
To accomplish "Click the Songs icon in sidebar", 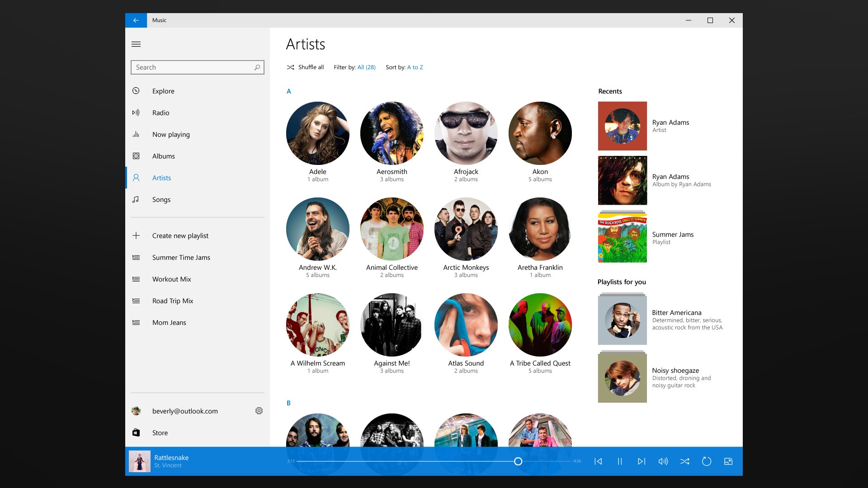I will coord(136,199).
